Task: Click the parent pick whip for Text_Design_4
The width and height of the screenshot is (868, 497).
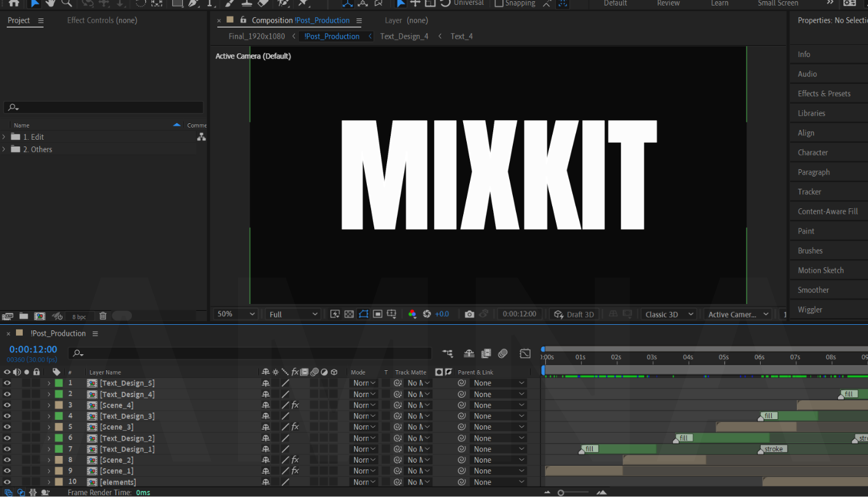Action: (462, 394)
